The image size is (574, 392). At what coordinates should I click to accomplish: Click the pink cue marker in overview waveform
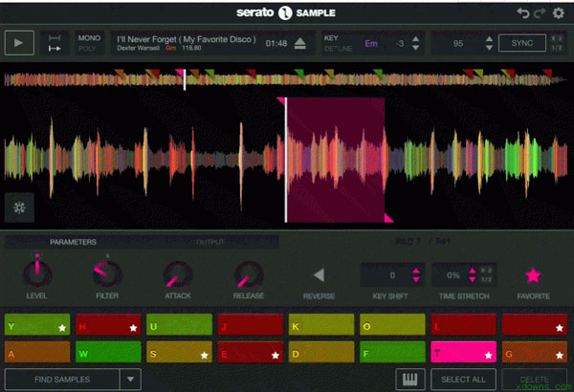180,72
